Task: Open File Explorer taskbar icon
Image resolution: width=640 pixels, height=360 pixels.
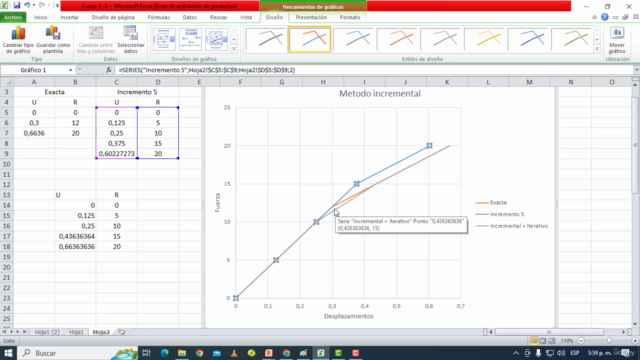Action: click(182, 353)
